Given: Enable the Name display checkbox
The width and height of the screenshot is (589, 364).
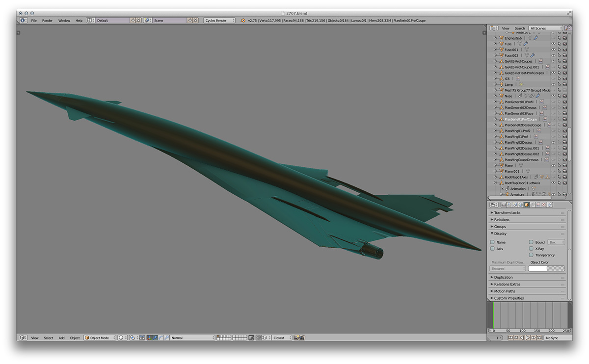Looking at the screenshot, I should click(x=492, y=242).
